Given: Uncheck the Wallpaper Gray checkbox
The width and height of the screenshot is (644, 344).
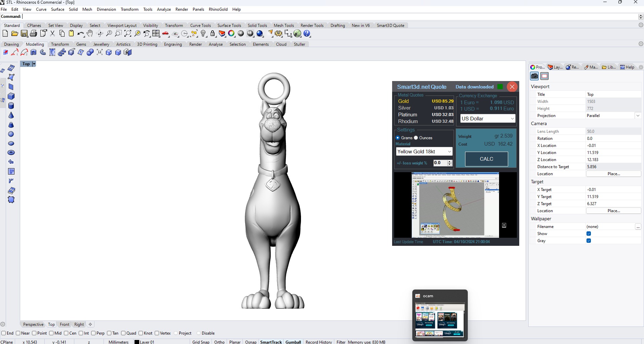Looking at the screenshot, I should 589,241.
